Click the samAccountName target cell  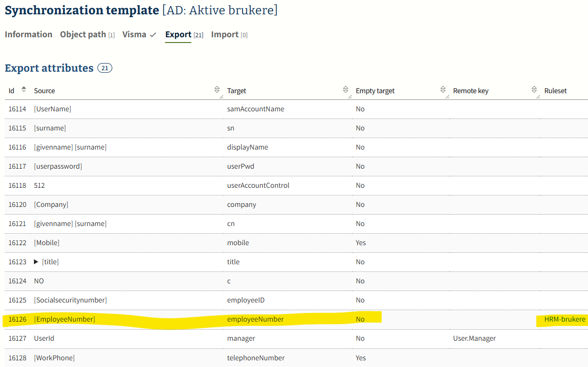(256, 109)
